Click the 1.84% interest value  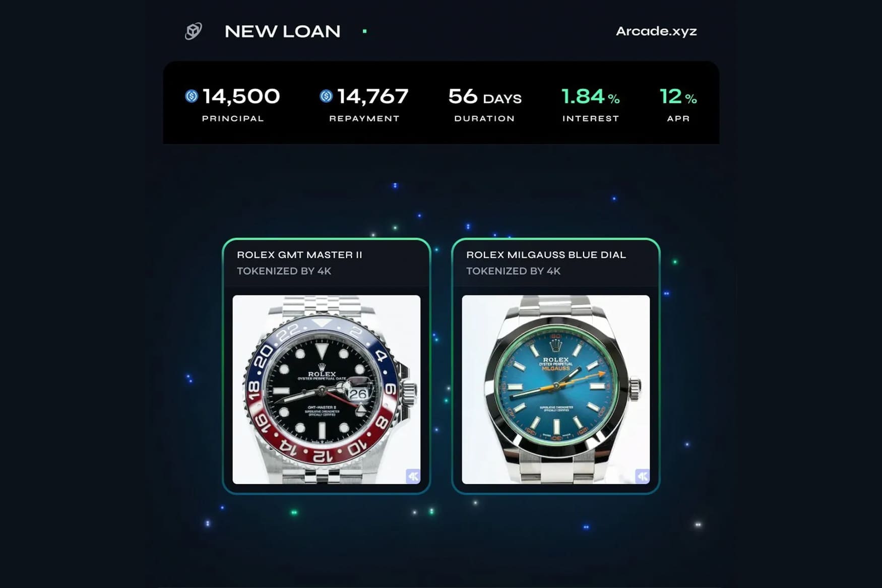591,96
